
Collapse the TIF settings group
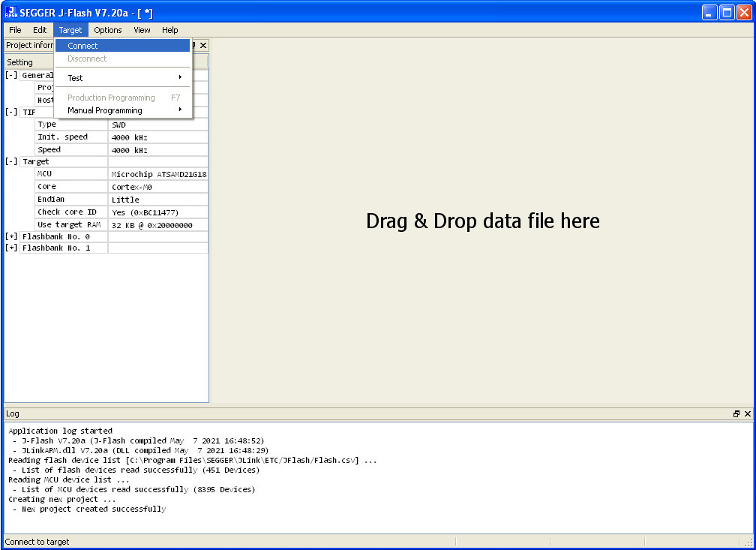[11, 112]
